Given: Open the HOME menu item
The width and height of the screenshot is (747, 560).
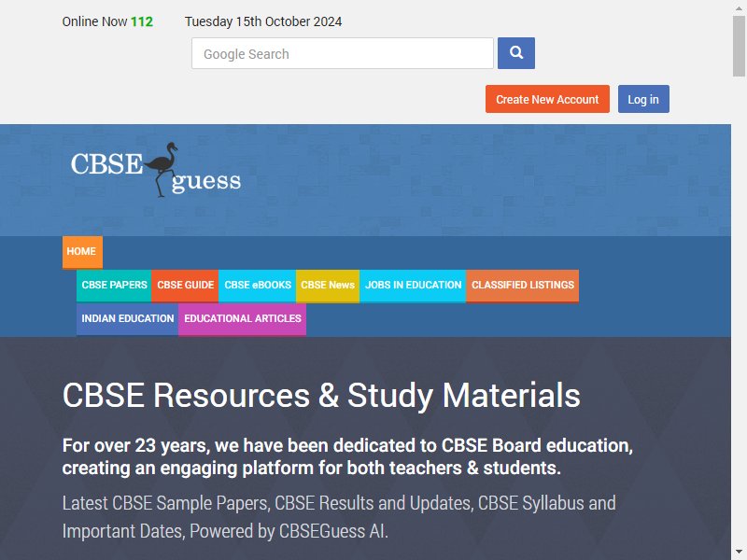Looking at the screenshot, I should (x=82, y=252).
